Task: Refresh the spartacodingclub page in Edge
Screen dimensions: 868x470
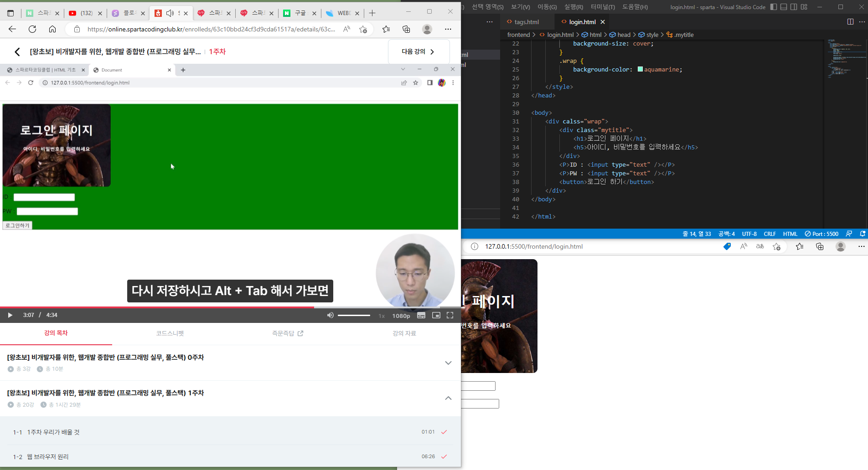Action: [x=32, y=29]
